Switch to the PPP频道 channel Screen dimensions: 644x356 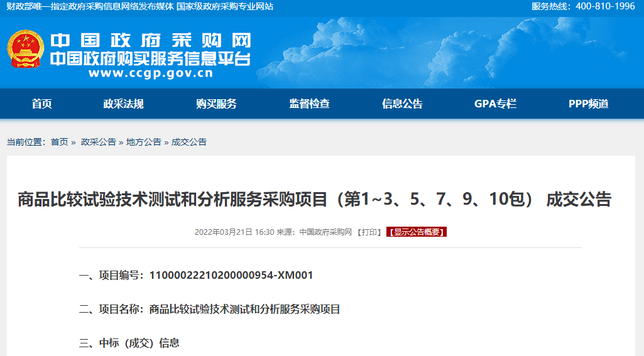click(x=588, y=104)
